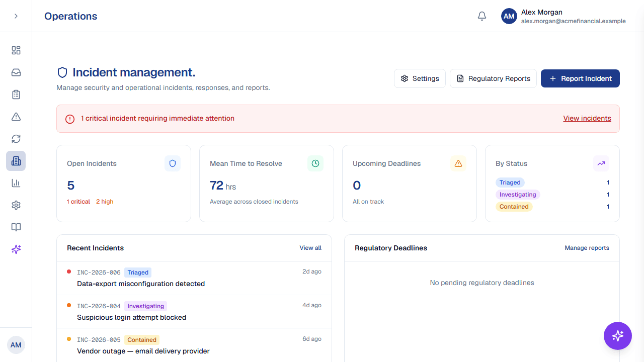Open incident INC-2026-005
Viewport: 644px width, 362px height.
point(99,340)
